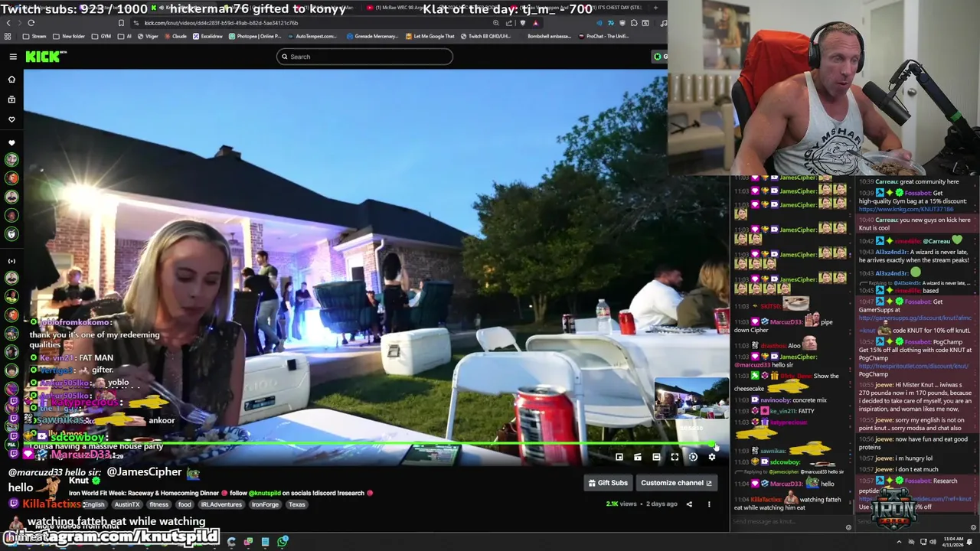Toggle theater mode in the player
The width and height of the screenshot is (980, 551).
click(656, 457)
